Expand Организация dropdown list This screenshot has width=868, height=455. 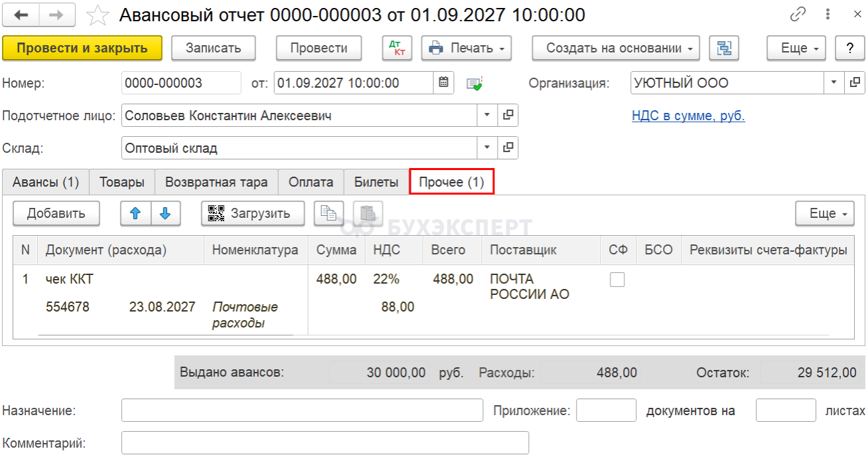(x=834, y=83)
